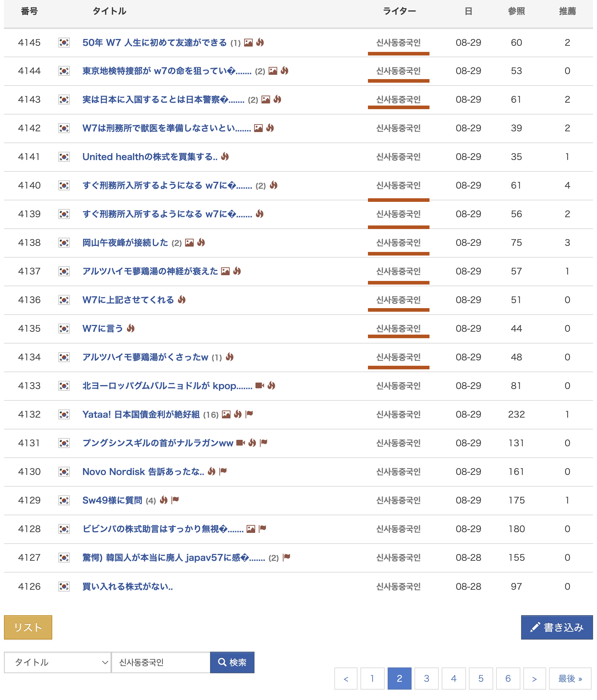Click the flame icon on post 4135
The height and width of the screenshot is (700, 597).
pyautogui.click(x=131, y=328)
